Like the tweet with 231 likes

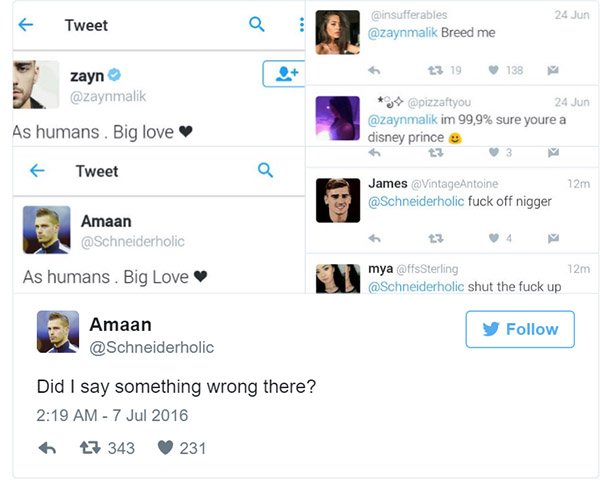pyautogui.click(x=166, y=448)
